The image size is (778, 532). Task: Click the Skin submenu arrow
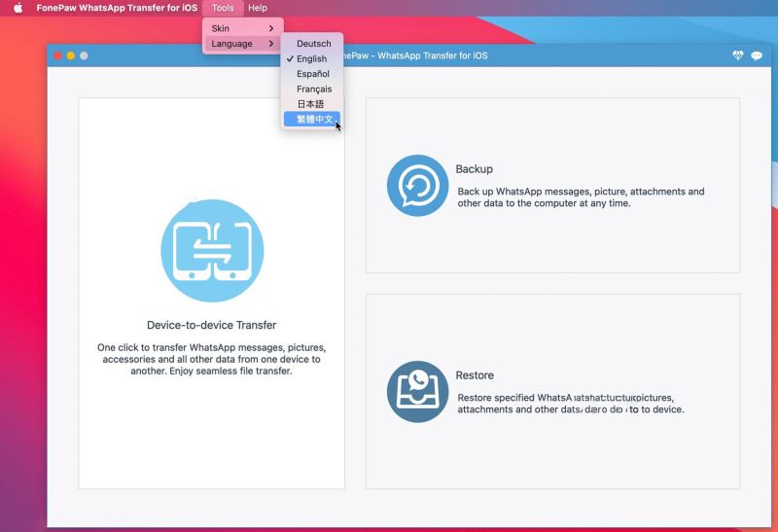pyautogui.click(x=271, y=28)
